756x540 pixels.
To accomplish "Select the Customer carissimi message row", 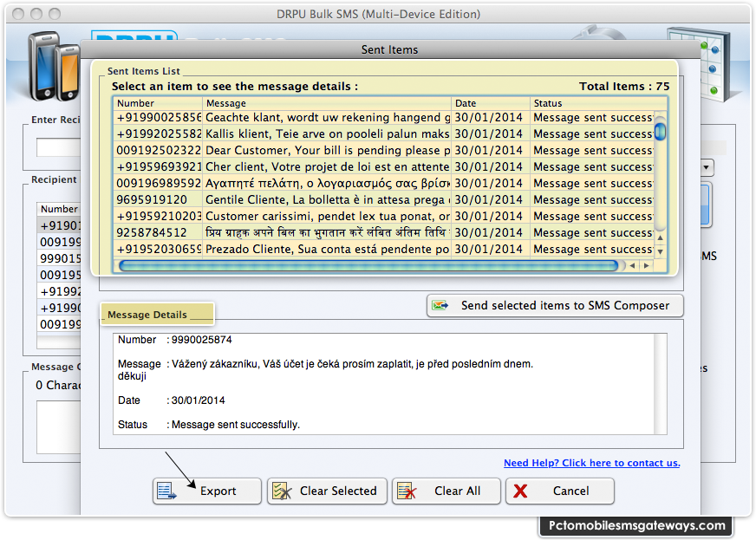I will tap(383, 216).
